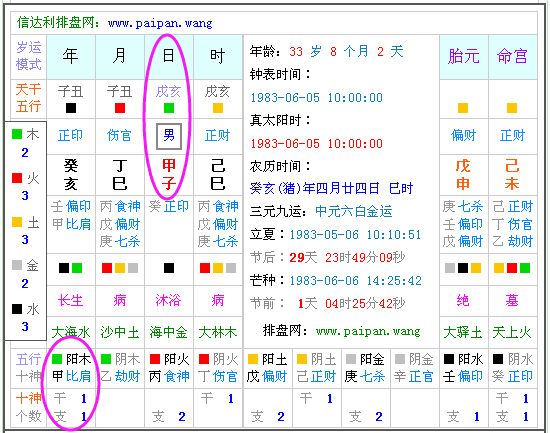Click the green square under the 日 column's 戌亥
This screenshot has width=550, height=433.
(x=169, y=108)
